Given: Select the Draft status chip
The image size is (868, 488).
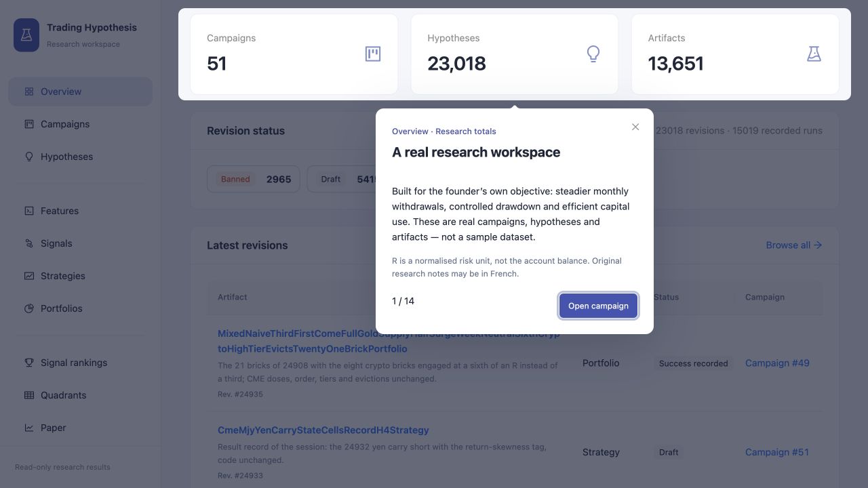Looking at the screenshot, I should point(342,179).
